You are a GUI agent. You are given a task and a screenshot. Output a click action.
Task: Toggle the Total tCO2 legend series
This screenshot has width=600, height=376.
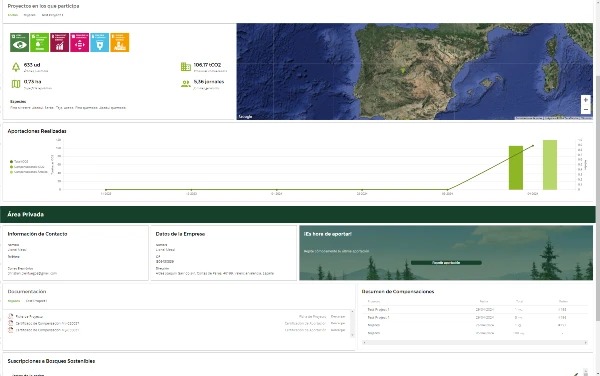[19, 161]
